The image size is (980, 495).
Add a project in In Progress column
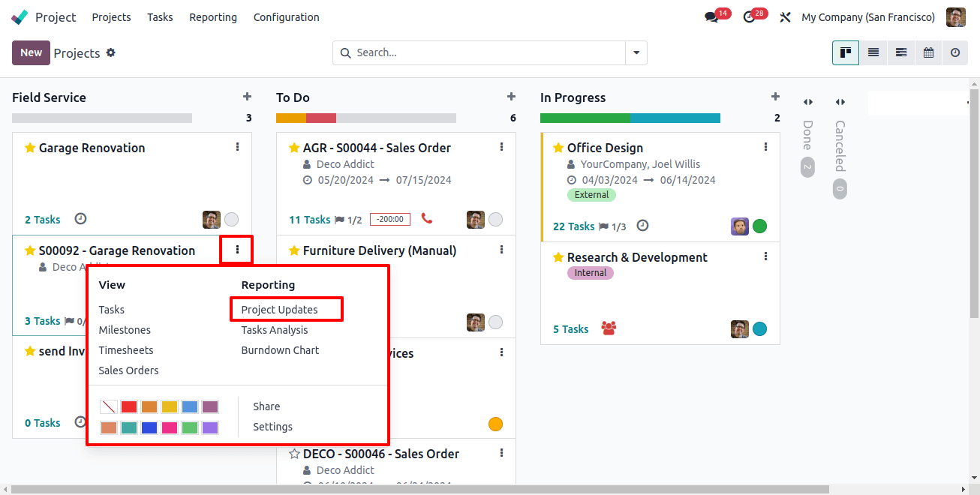tap(775, 97)
